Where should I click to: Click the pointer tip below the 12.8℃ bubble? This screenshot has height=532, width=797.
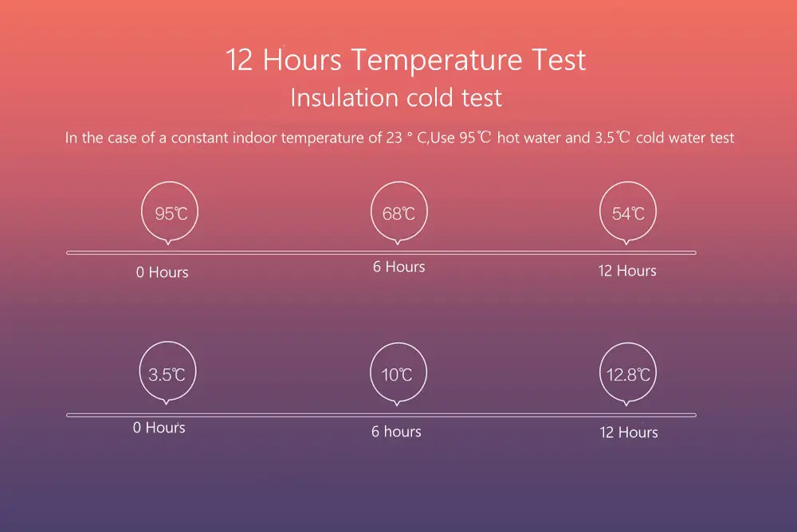(x=626, y=404)
